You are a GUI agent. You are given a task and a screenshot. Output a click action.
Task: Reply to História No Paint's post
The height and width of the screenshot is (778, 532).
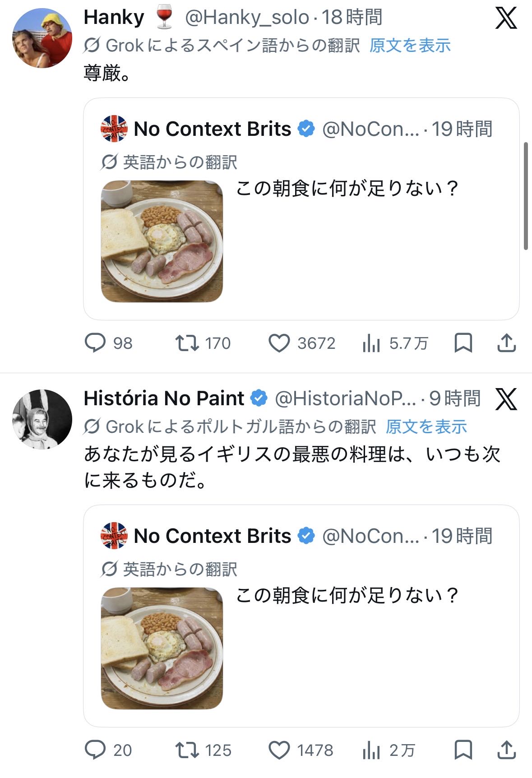[x=95, y=750]
